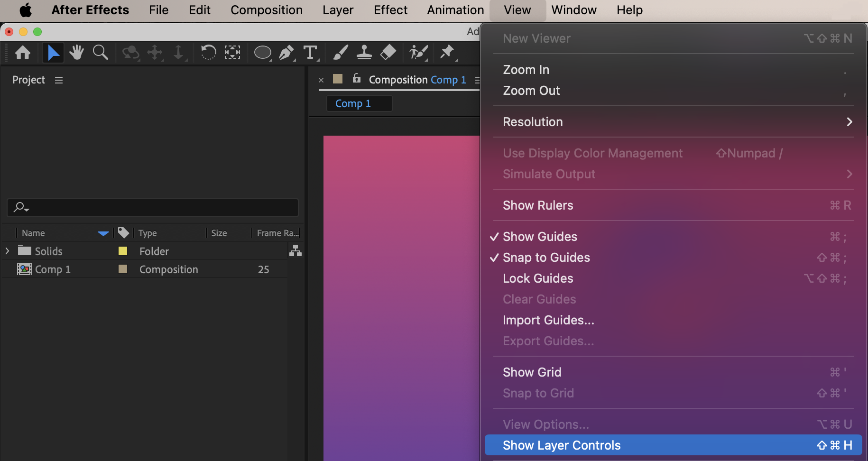The image size is (868, 461).
Task: Open the Window menu
Action: 573,10
